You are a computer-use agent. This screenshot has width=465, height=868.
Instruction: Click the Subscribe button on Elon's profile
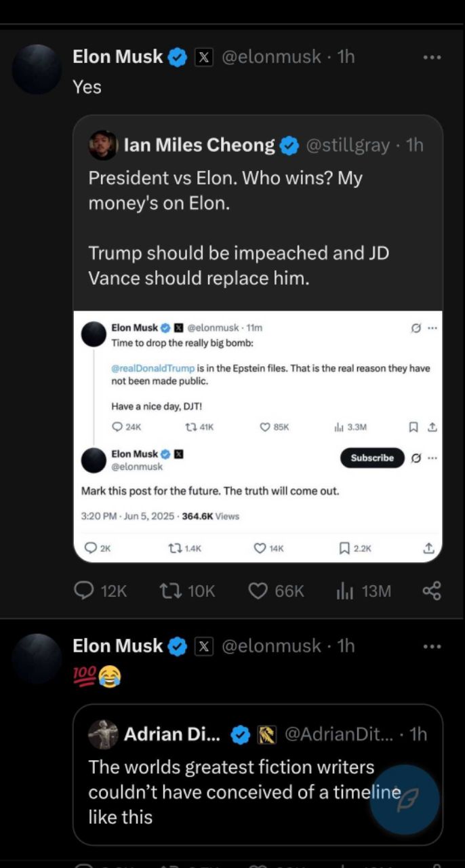click(x=371, y=458)
